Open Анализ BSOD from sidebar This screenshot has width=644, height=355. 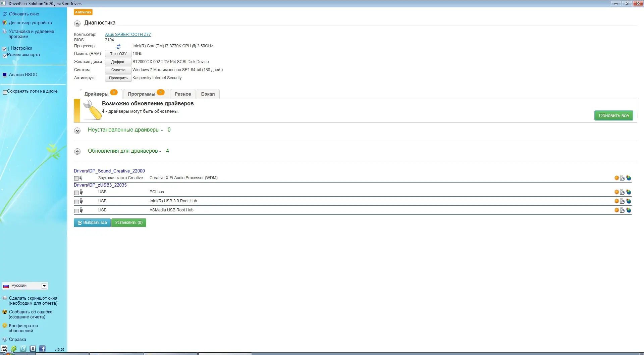[x=23, y=75]
